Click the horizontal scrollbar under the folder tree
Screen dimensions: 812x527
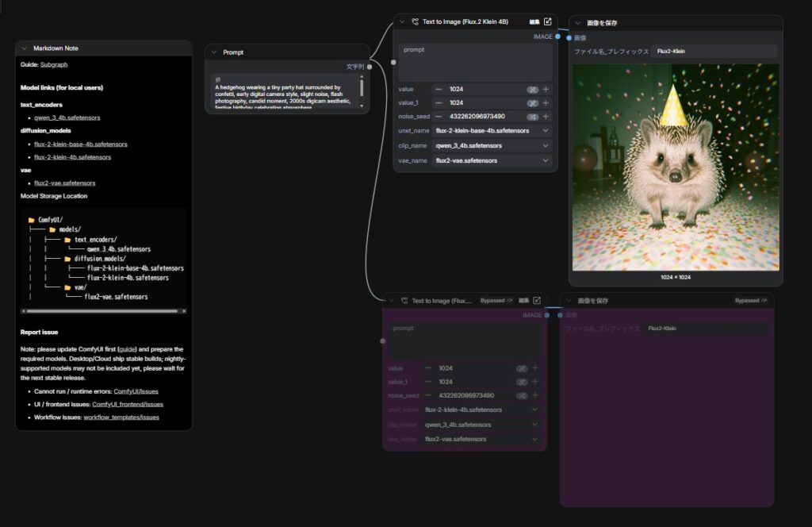tap(103, 311)
